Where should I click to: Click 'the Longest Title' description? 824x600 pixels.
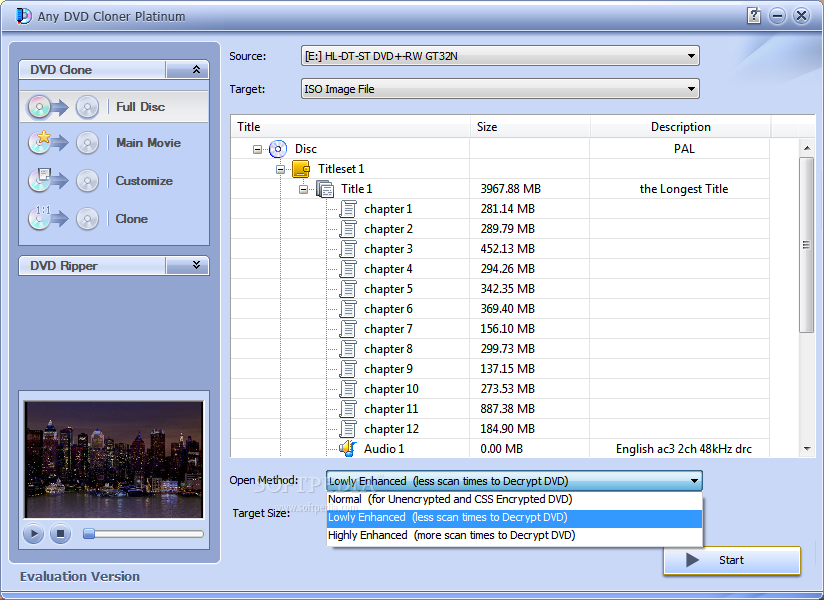click(x=684, y=189)
